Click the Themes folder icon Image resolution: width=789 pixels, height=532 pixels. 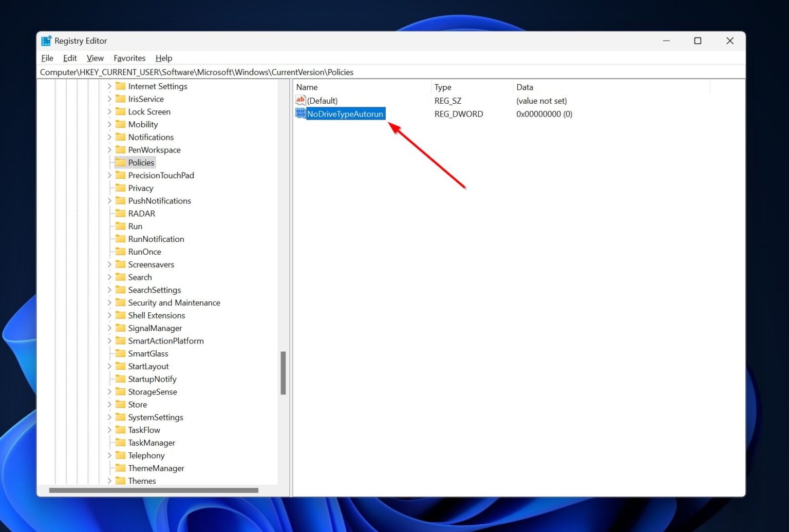(x=121, y=481)
